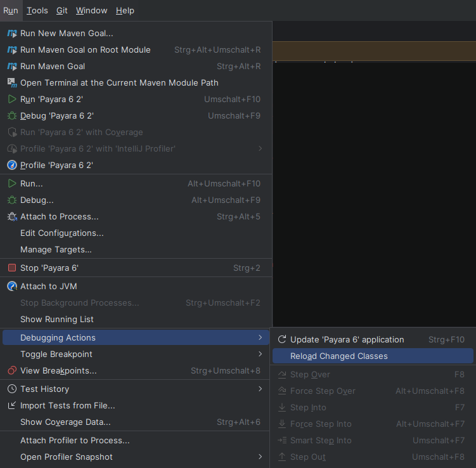Screen dimensions: 476x468
Task: Click the clock icon beside Test History
Action: pos(11,389)
